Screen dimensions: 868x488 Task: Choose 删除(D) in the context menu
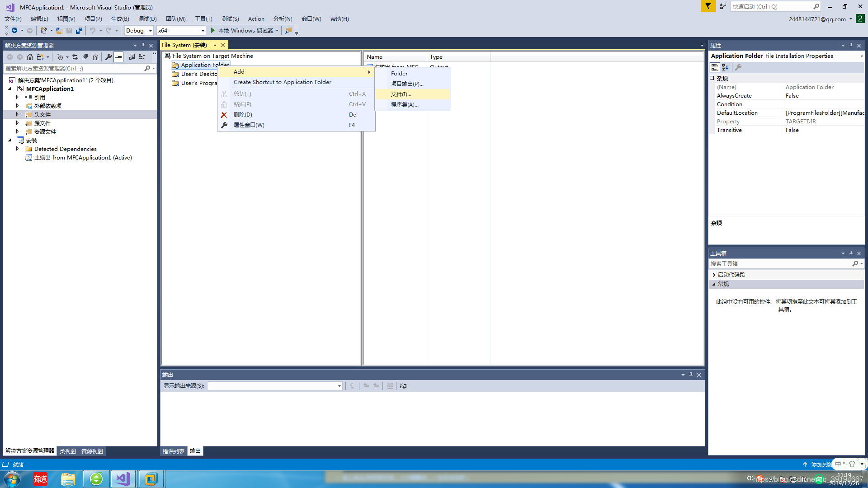click(296, 115)
